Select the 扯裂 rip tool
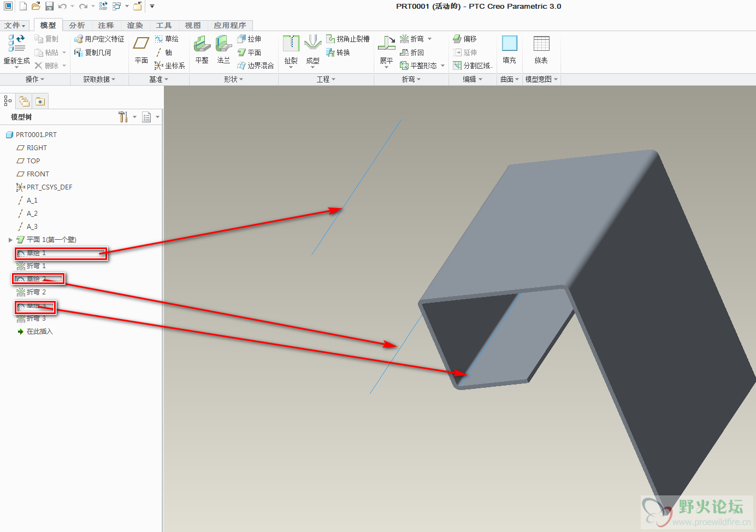756x532 pixels. pyautogui.click(x=291, y=51)
